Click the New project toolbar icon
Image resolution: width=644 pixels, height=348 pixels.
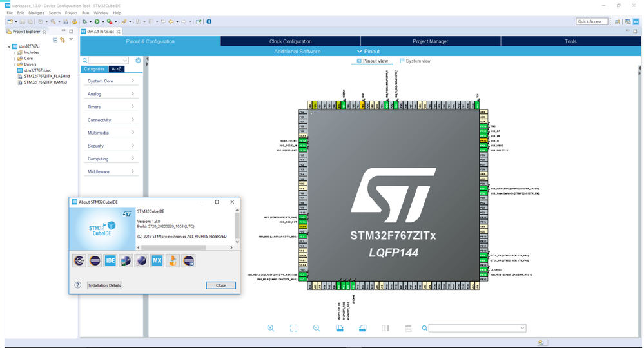[10, 21]
